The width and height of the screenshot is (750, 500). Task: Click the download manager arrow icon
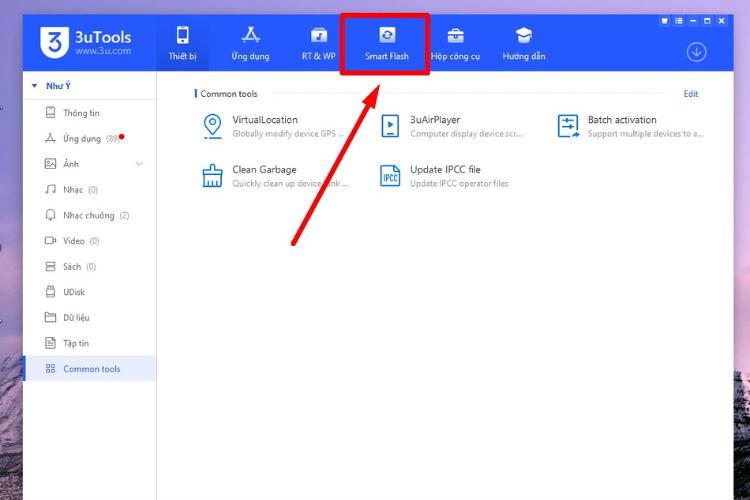[x=696, y=52]
